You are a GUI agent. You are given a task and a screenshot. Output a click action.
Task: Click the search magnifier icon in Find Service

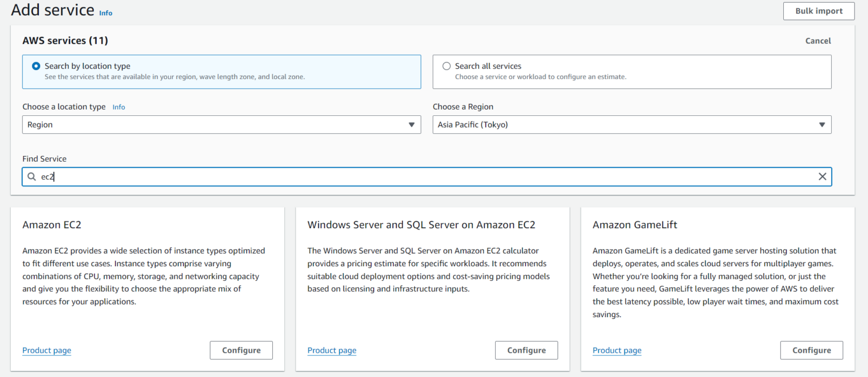[x=32, y=176]
